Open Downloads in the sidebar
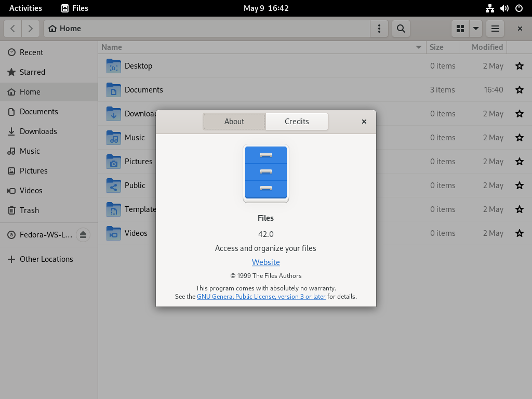The height and width of the screenshot is (399, 532). pyautogui.click(x=49, y=131)
